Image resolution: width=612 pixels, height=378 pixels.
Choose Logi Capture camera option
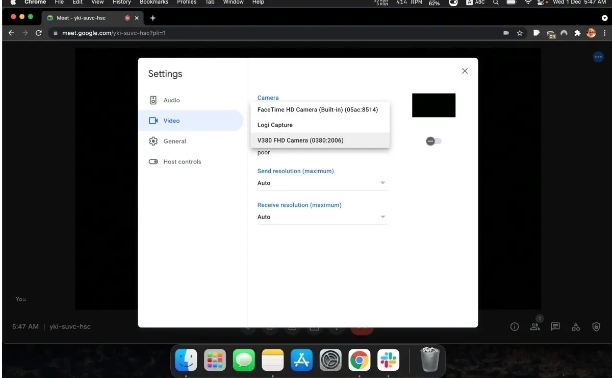pos(320,125)
